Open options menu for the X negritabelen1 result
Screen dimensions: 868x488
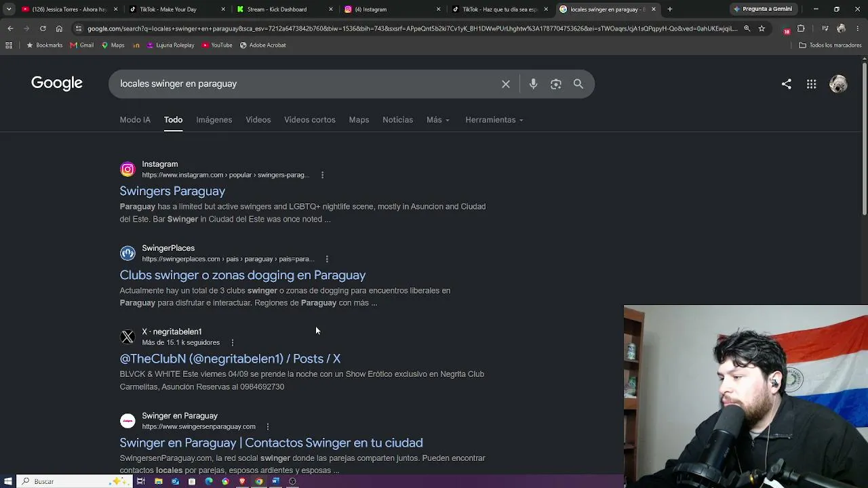233,342
